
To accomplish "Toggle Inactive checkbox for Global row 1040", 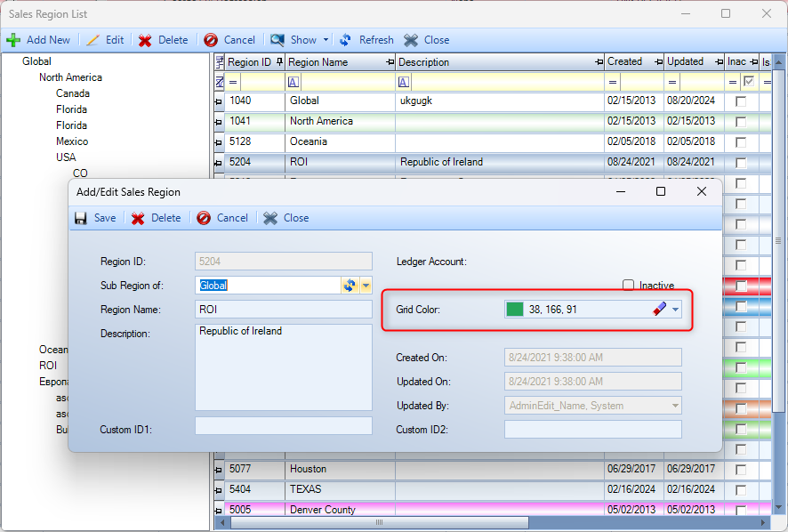I will point(741,101).
